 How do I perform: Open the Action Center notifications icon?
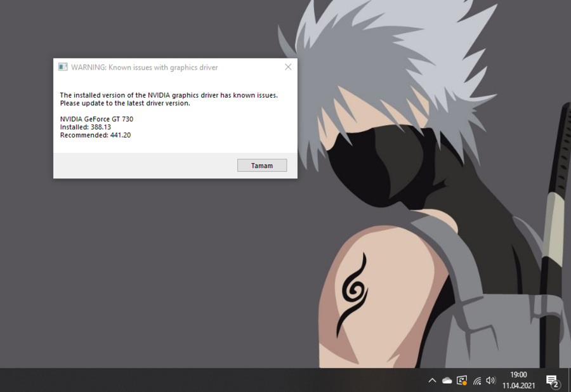click(553, 381)
